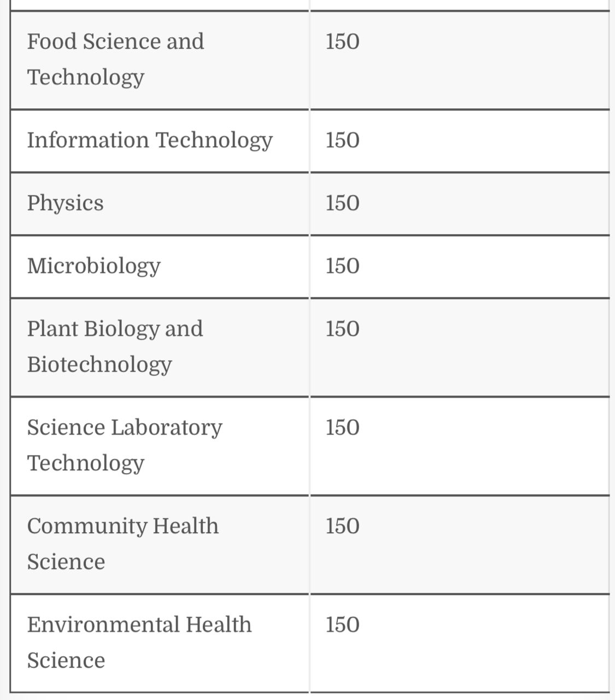Click the Science Laboratory Technology cell
Image resolution: width=615 pixels, height=700 pixels.
(160, 446)
